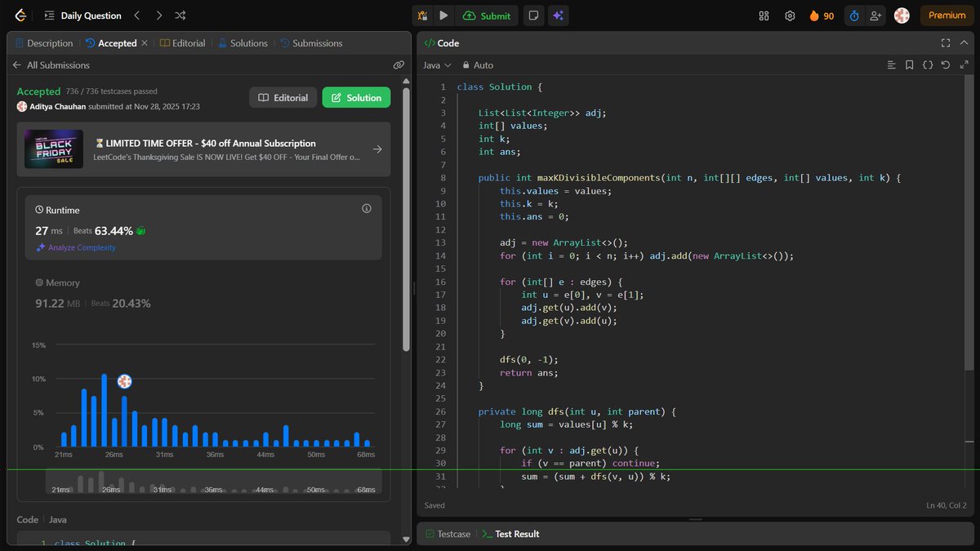This screenshot has width=980, height=551.
Task: Start the problem timer stopwatch
Action: click(x=853, y=15)
